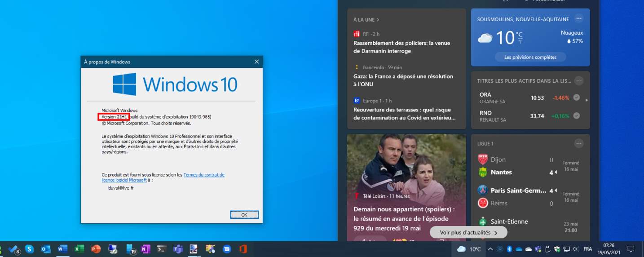Open the volume speaker tray icon

pos(576,249)
